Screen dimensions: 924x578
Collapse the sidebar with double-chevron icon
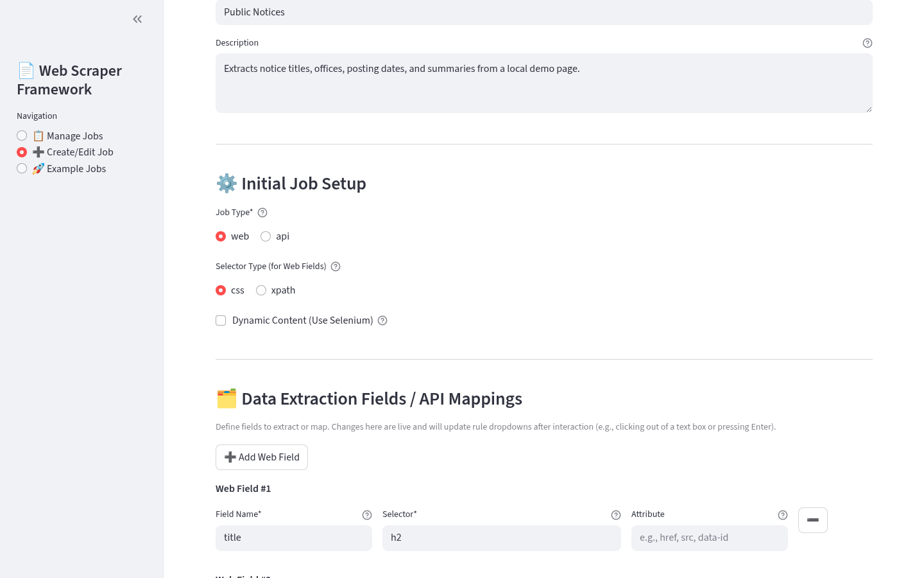(x=137, y=19)
